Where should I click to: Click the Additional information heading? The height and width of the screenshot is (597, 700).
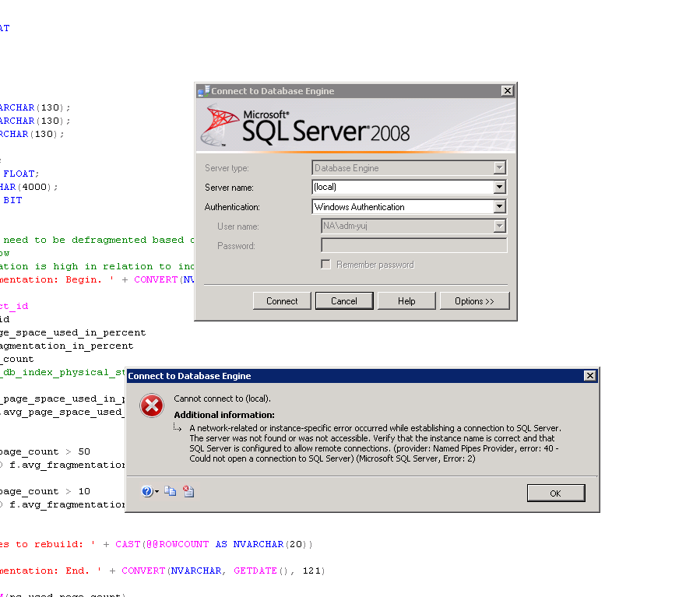coord(224,415)
